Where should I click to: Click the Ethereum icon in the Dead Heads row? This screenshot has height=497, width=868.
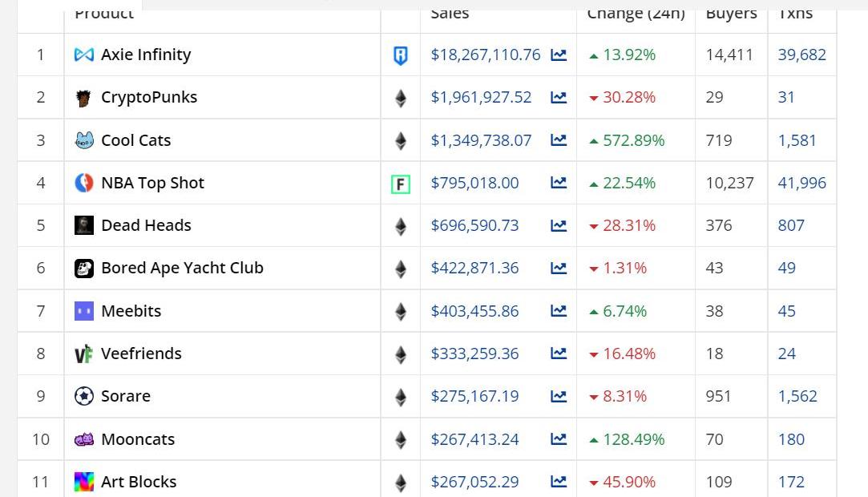click(400, 226)
